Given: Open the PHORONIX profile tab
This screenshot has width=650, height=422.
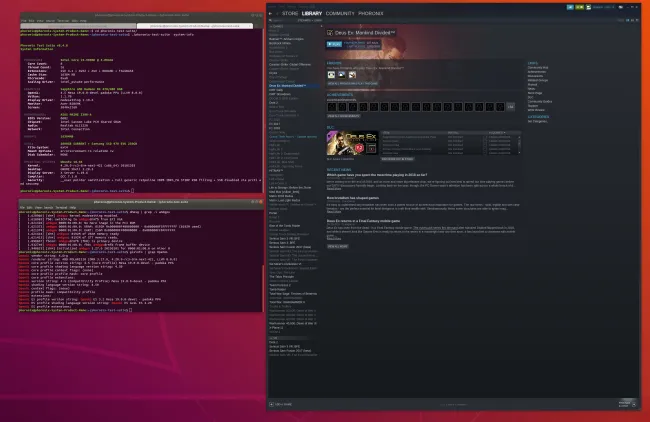Looking at the screenshot, I should [371, 14].
